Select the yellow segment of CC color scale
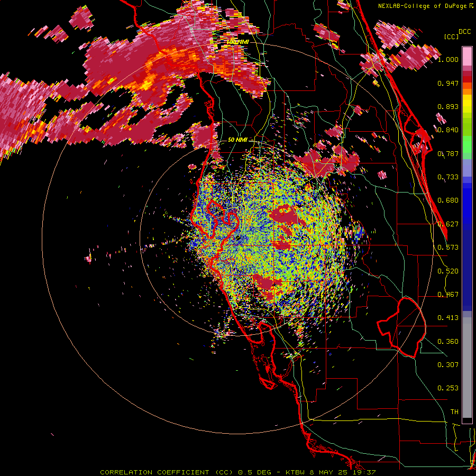Viewport: 476px width, 476px height. tap(467, 104)
